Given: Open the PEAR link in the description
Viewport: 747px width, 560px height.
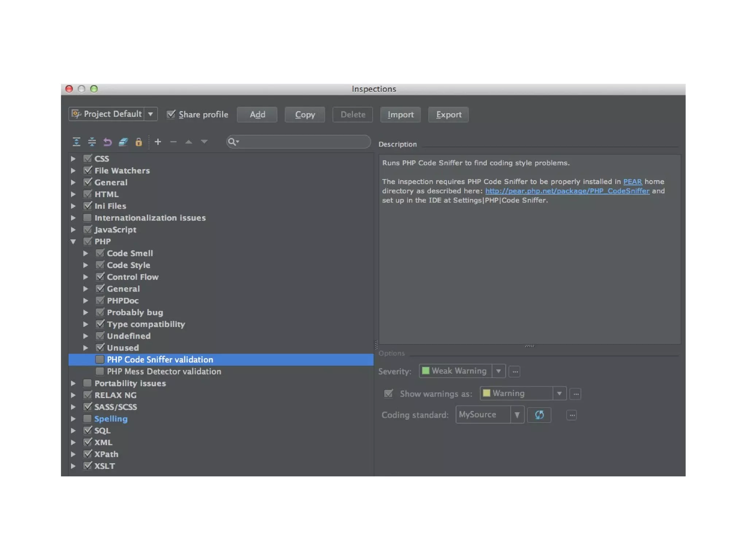Looking at the screenshot, I should click(632, 182).
